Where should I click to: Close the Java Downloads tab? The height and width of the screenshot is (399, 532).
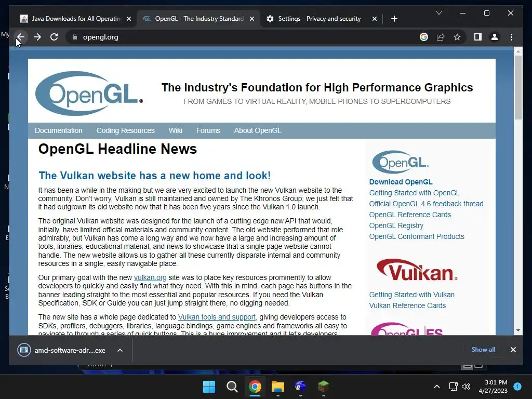coord(129,19)
